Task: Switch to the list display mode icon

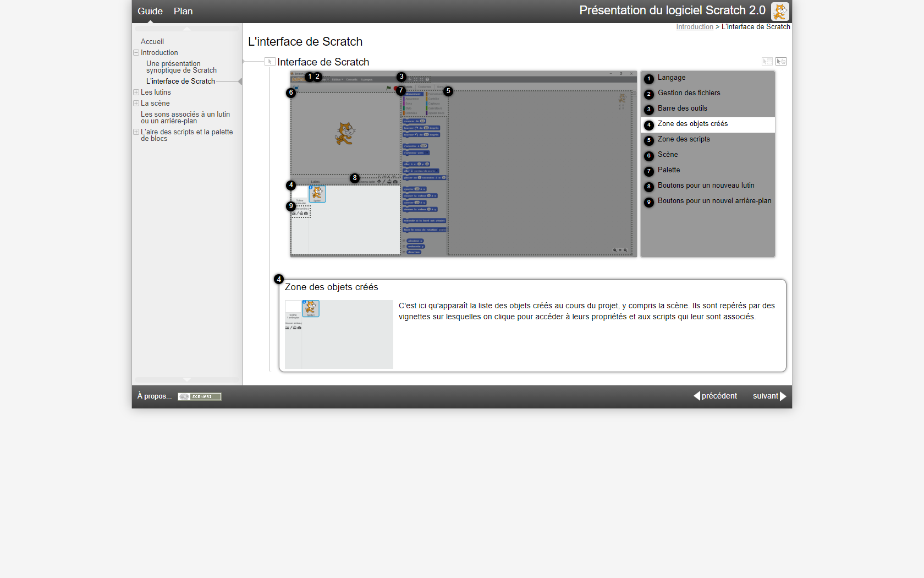Action: 767,62
